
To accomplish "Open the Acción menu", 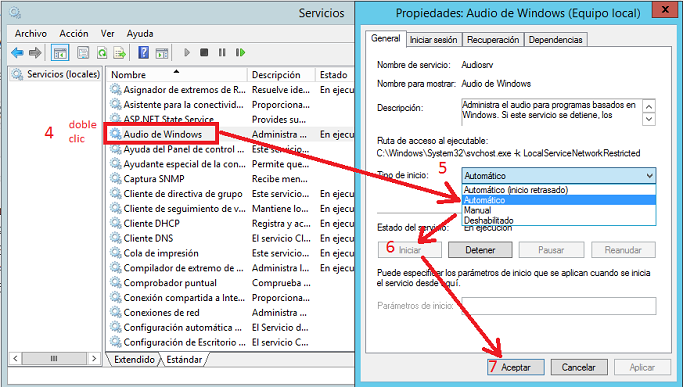I will click(74, 34).
